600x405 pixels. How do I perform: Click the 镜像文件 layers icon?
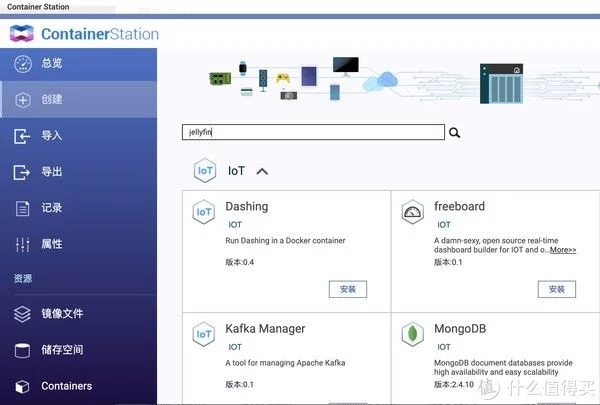tap(22, 314)
